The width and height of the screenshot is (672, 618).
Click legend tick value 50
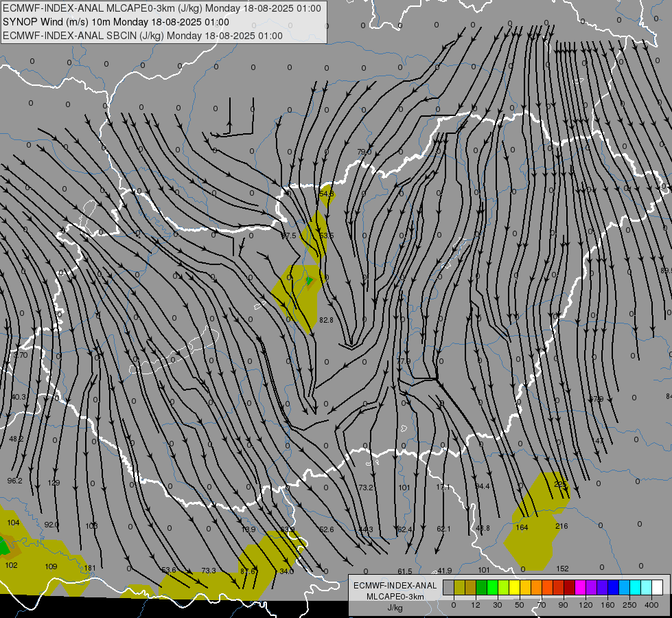(520, 605)
